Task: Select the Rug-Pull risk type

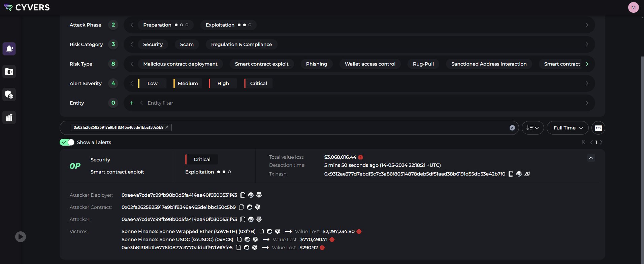Action: 423,64
